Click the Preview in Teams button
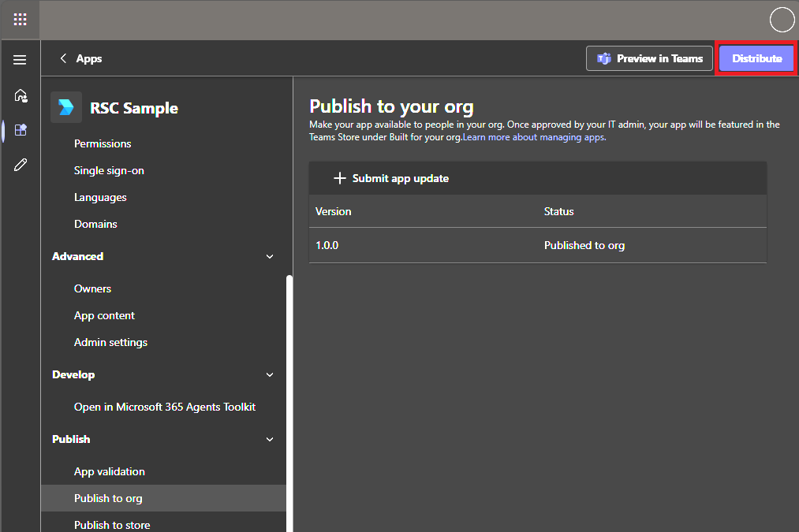 tap(649, 58)
